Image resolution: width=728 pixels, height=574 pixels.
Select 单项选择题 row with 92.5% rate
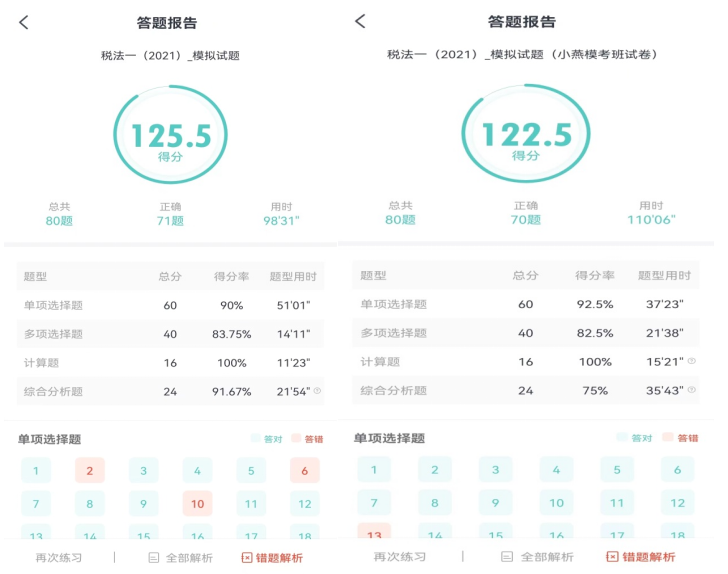[526, 304]
